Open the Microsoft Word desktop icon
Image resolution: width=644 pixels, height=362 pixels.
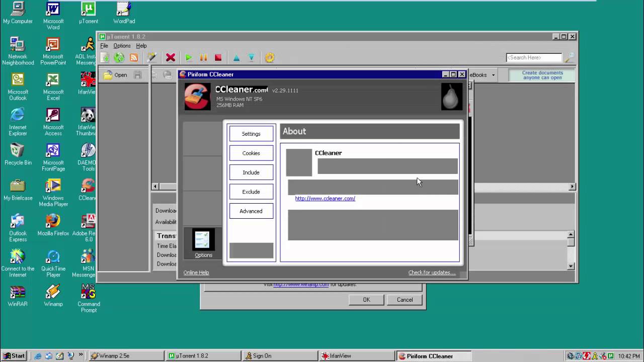[x=53, y=16]
